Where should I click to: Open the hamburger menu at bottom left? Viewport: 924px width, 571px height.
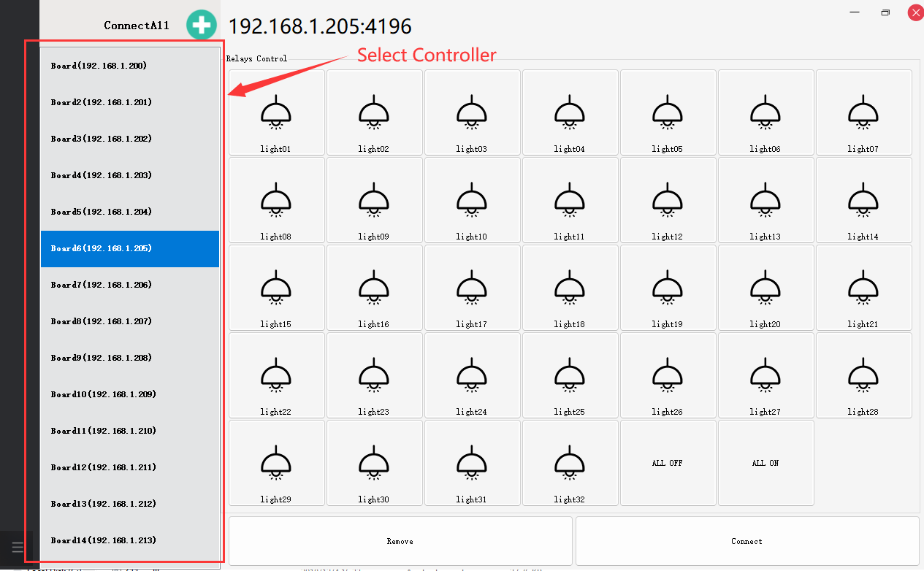pyautogui.click(x=18, y=547)
